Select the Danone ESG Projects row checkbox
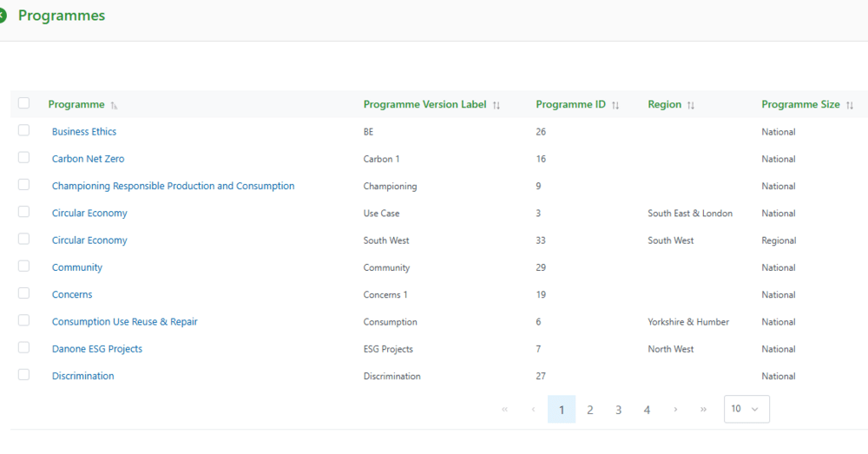 (x=23, y=347)
